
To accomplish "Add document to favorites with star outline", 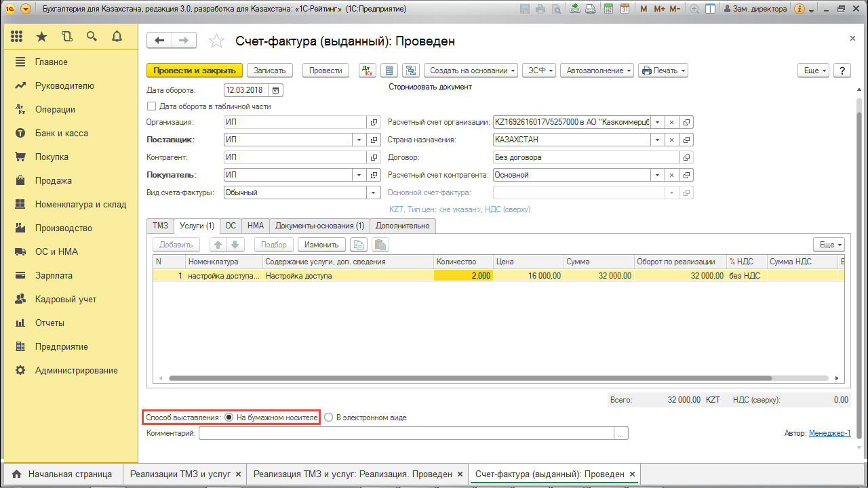I will coord(216,41).
